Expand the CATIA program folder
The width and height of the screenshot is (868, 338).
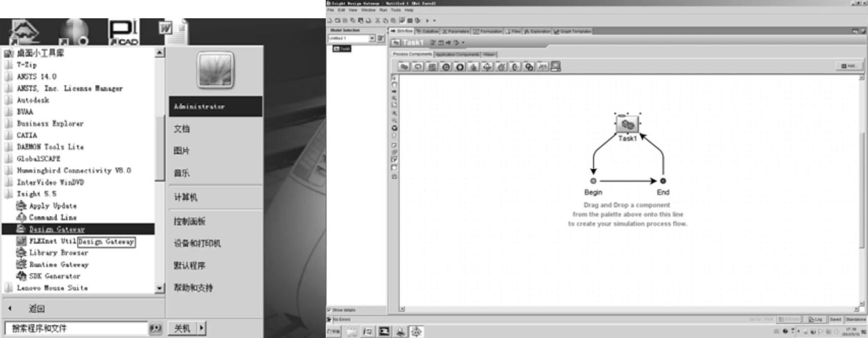tap(26, 136)
